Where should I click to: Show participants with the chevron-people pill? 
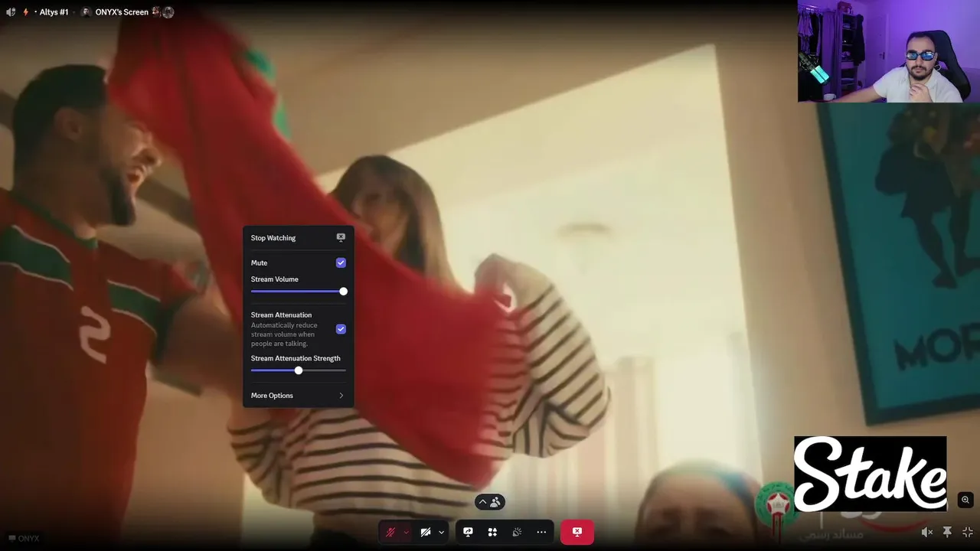490,502
